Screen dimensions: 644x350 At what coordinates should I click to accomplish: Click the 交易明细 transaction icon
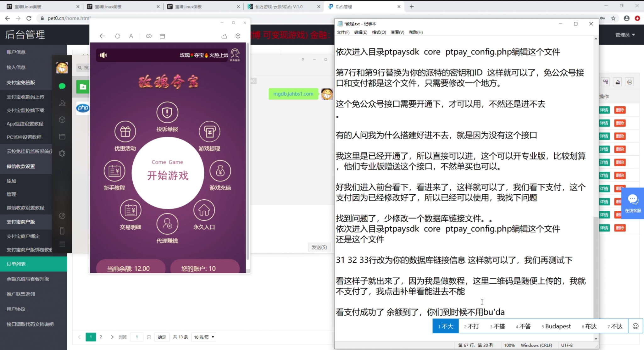tap(130, 210)
